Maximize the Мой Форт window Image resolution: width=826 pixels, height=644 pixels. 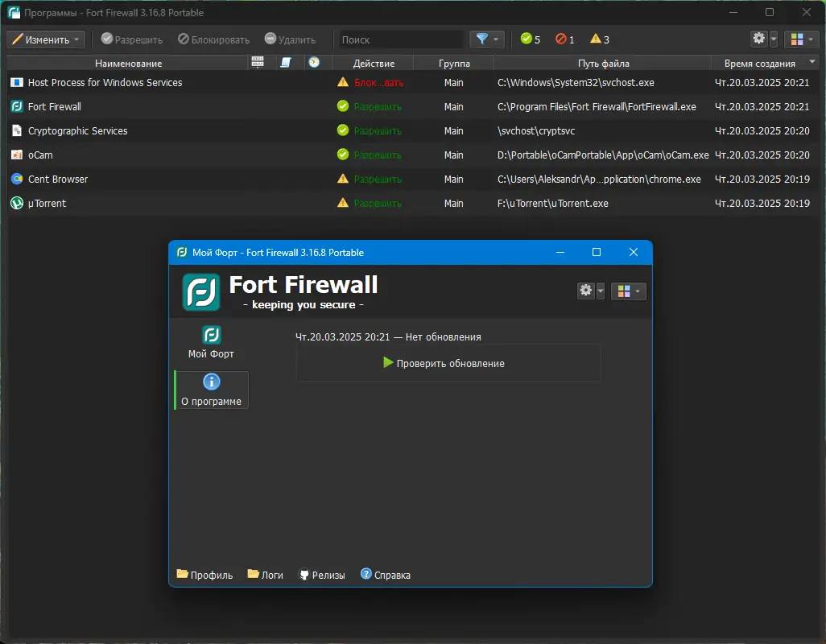pos(597,252)
